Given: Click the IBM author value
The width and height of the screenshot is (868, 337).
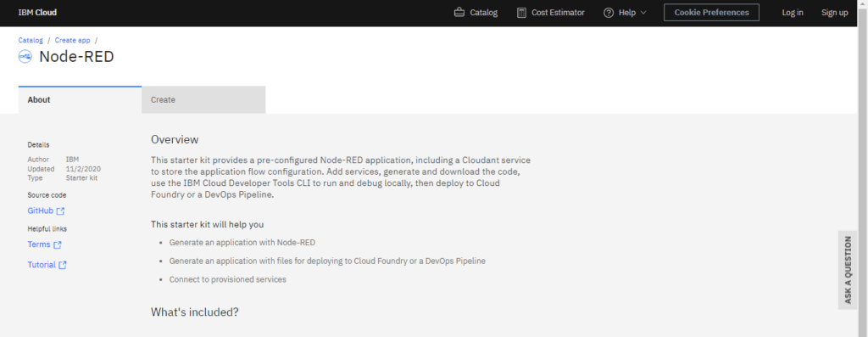Looking at the screenshot, I should coord(72,160).
